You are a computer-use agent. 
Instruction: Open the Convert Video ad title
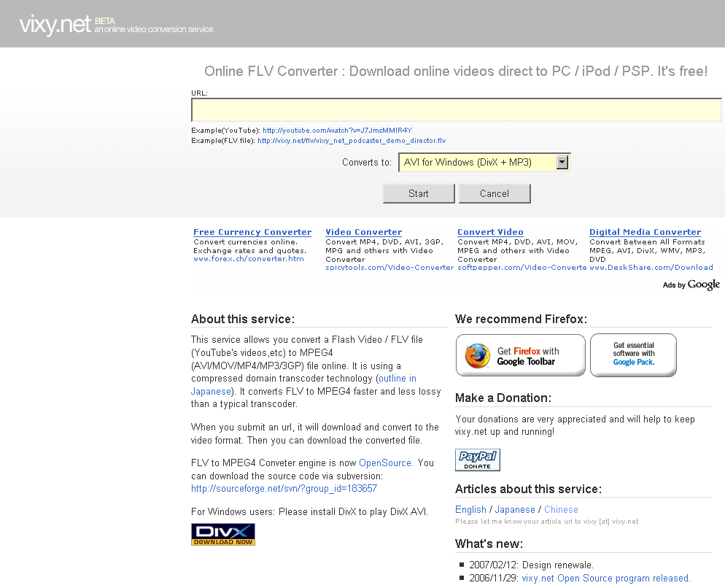pos(490,232)
